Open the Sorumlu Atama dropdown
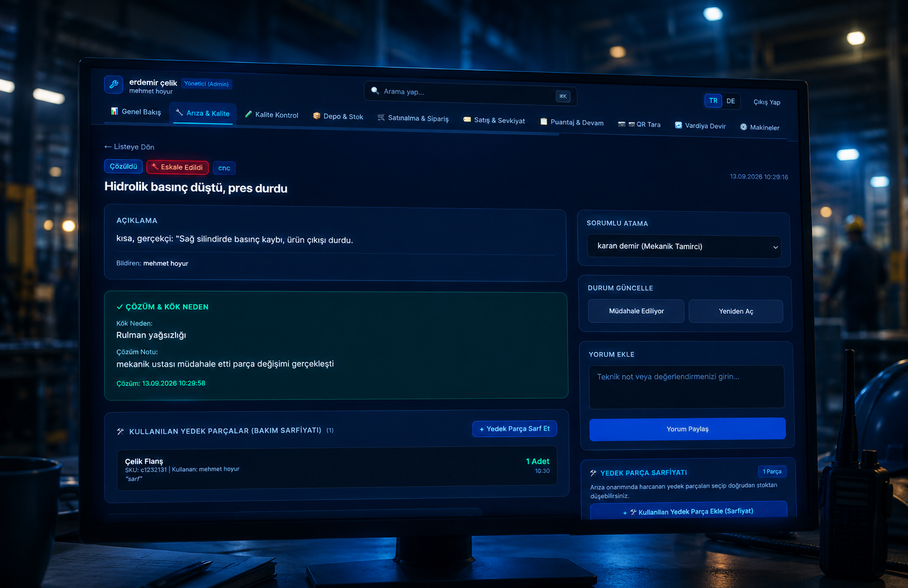This screenshot has width=908, height=588. [684, 247]
